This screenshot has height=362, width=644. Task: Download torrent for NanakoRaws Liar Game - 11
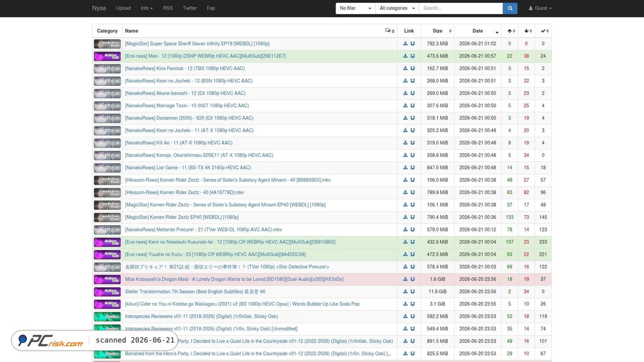click(405, 167)
